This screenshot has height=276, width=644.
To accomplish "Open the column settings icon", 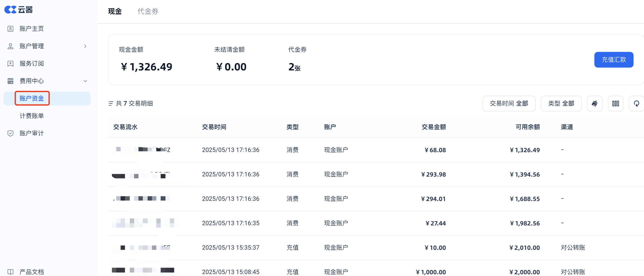I will [615, 103].
